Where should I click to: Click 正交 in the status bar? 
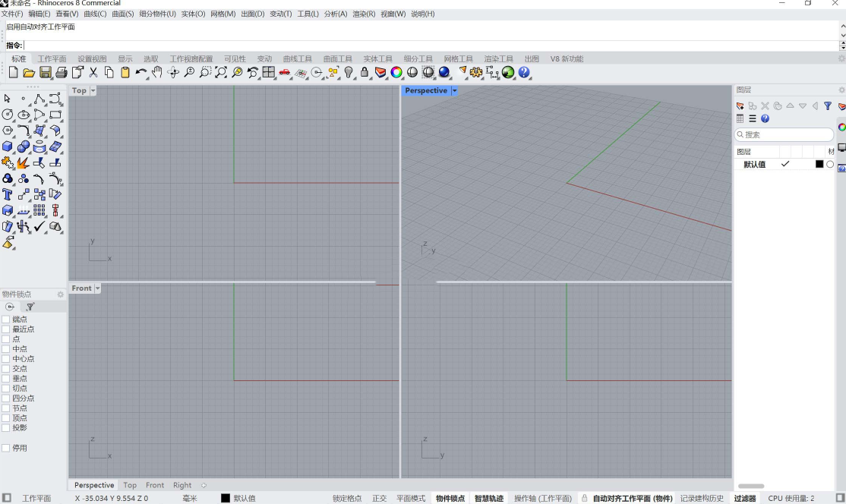pyautogui.click(x=379, y=499)
